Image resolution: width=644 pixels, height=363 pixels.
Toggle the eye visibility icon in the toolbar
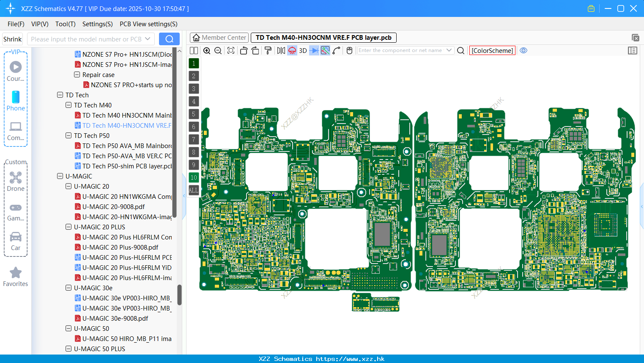[x=523, y=50]
